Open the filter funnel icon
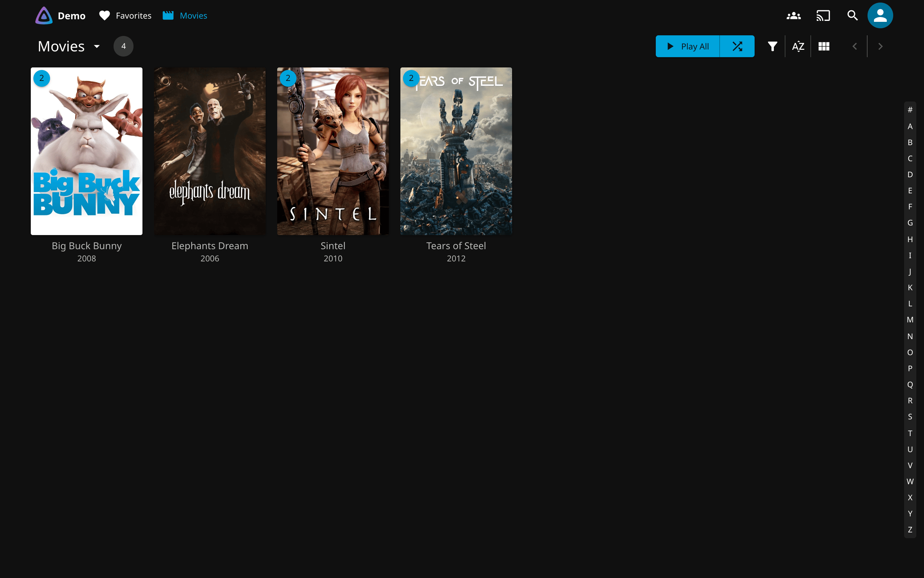Viewport: 924px width, 578px height. pos(773,46)
